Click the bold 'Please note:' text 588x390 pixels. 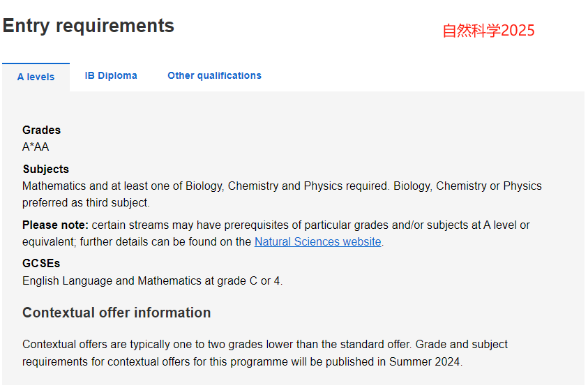[x=55, y=225]
